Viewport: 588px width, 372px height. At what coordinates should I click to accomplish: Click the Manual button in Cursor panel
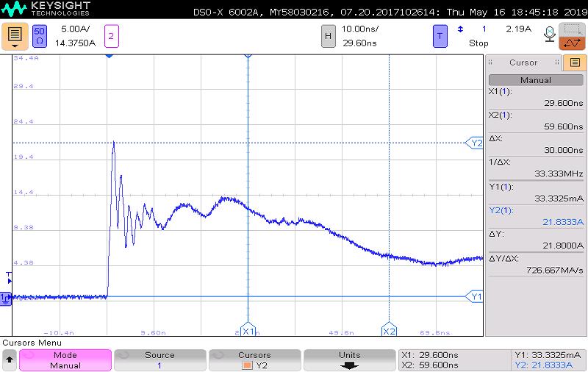point(535,80)
